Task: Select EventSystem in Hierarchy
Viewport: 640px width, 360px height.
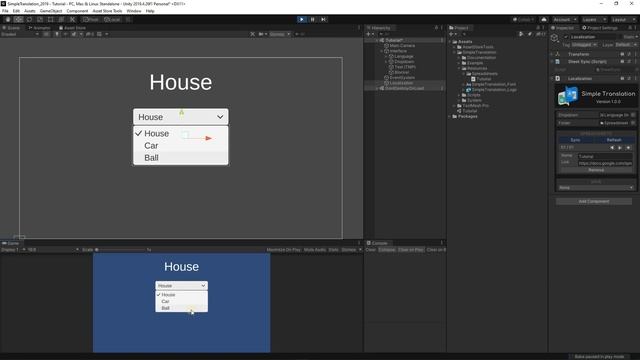Action: pyautogui.click(x=402, y=78)
